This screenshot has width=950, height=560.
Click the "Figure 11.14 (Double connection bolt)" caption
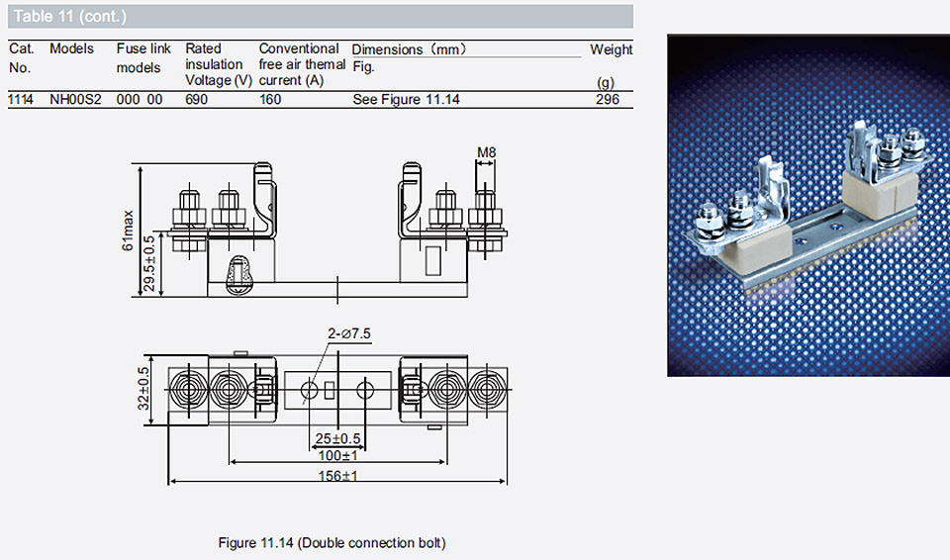pyautogui.click(x=332, y=542)
